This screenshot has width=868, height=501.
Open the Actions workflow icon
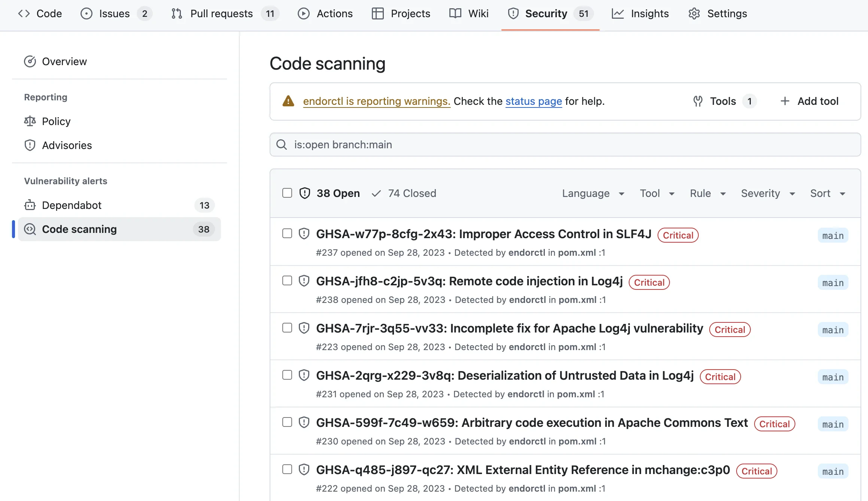(x=304, y=13)
